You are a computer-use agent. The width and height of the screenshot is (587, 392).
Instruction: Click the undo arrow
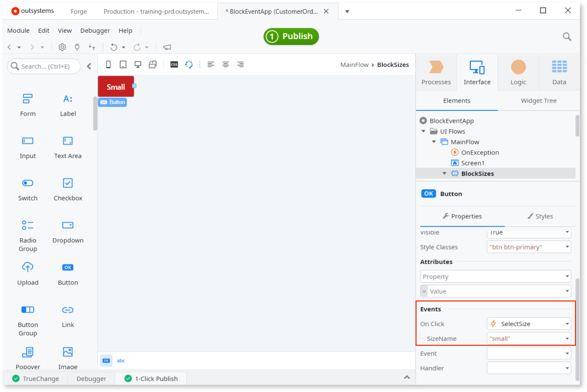tap(114, 47)
